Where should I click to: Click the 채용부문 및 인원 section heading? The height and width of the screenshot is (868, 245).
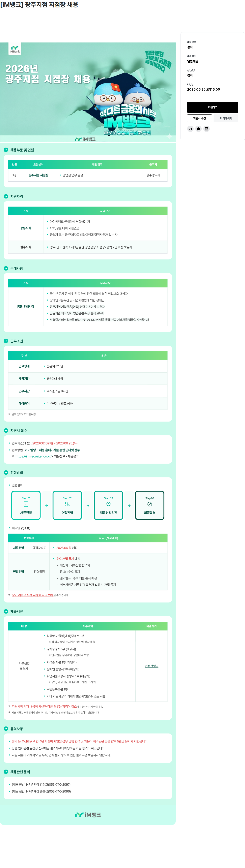(x=22, y=150)
